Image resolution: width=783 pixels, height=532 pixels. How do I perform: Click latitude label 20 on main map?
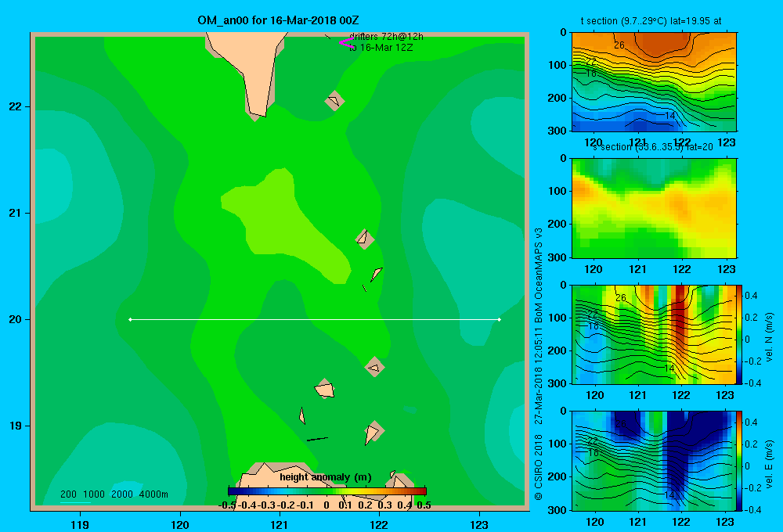pyautogui.click(x=16, y=319)
